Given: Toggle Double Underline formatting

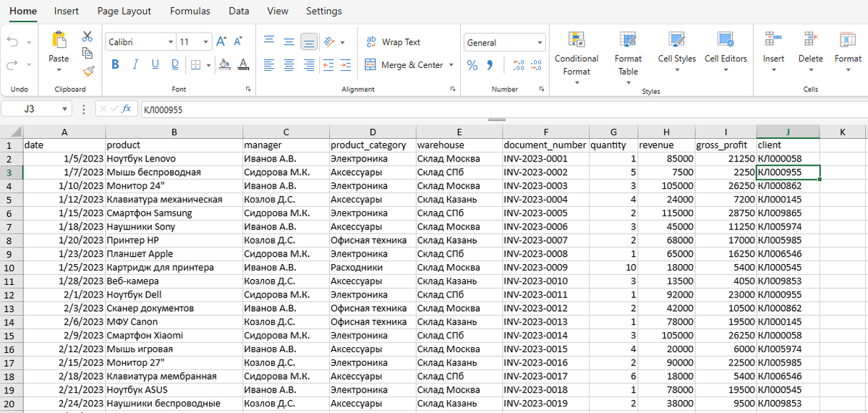Looking at the screenshot, I should (x=175, y=64).
